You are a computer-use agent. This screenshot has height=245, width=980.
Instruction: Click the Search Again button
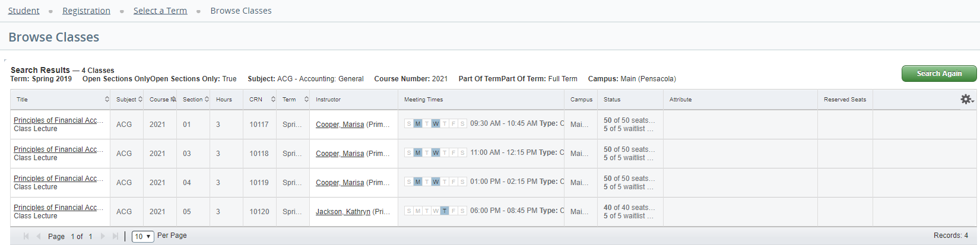939,74
